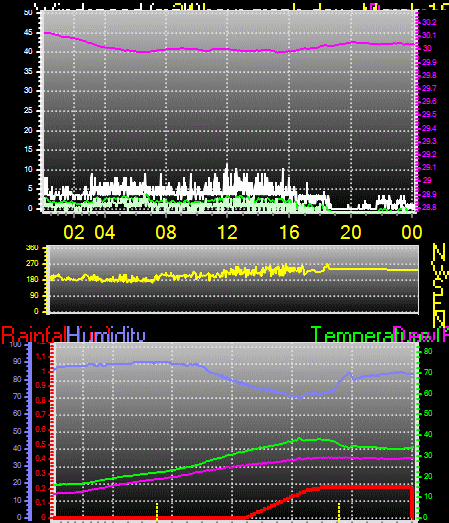Click 90 on the blue humidity axis
The image size is (449, 523).
[17, 362]
